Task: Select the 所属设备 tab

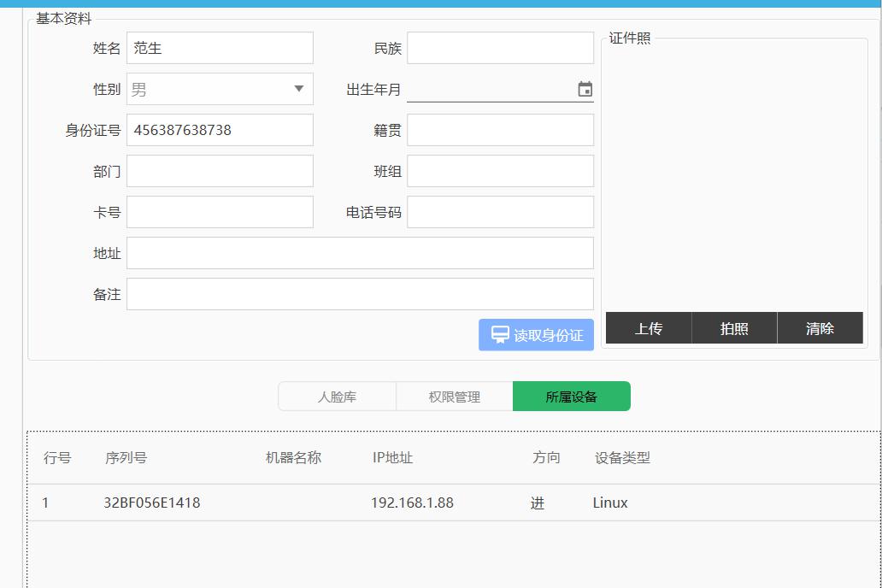Action: click(x=571, y=397)
